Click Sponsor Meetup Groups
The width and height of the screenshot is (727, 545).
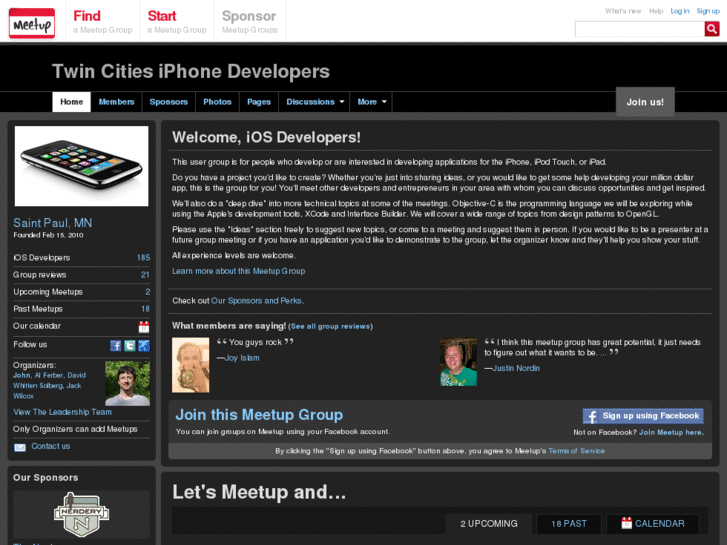[x=249, y=21]
